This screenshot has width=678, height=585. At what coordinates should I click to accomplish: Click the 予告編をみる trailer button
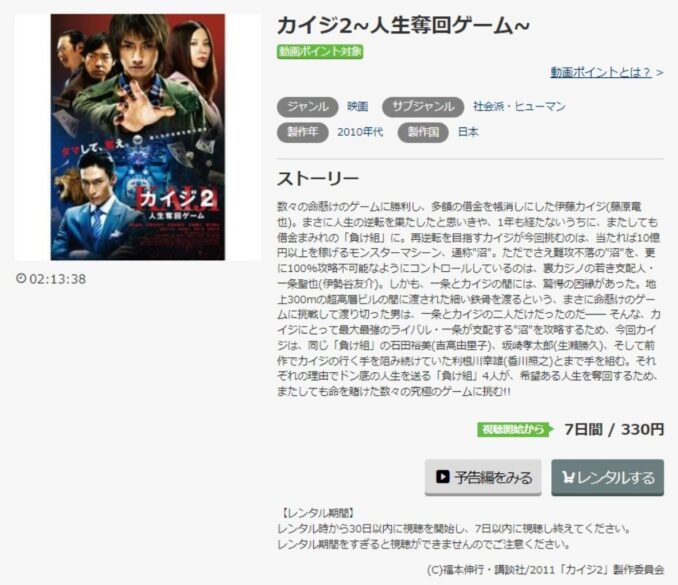(x=483, y=477)
